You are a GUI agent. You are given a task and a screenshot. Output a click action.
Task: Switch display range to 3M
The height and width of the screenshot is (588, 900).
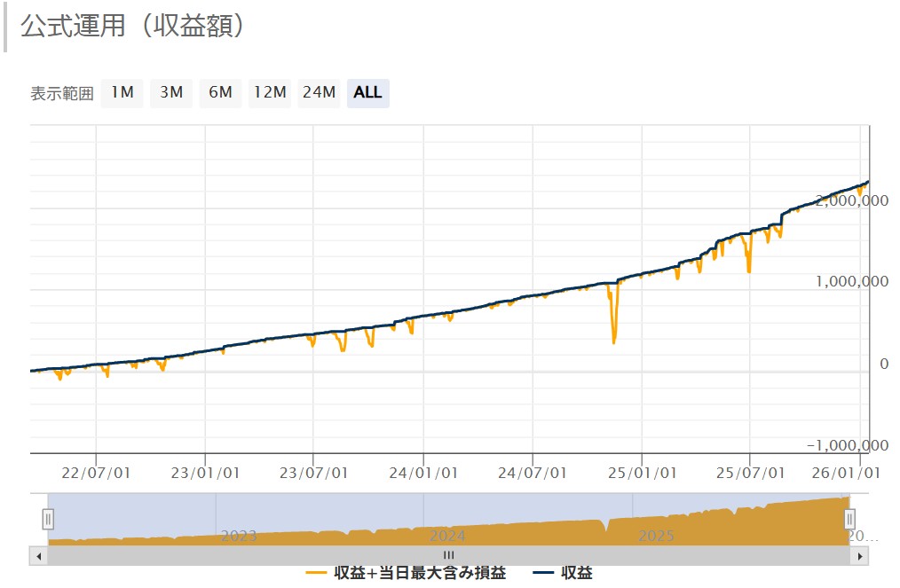[x=171, y=92]
